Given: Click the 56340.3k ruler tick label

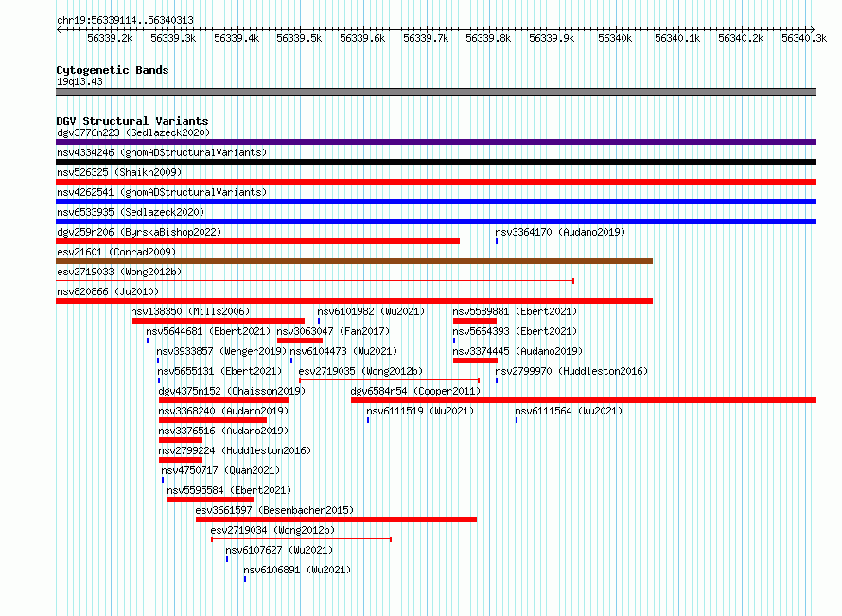Looking at the screenshot, I should [x=804, y=38].
